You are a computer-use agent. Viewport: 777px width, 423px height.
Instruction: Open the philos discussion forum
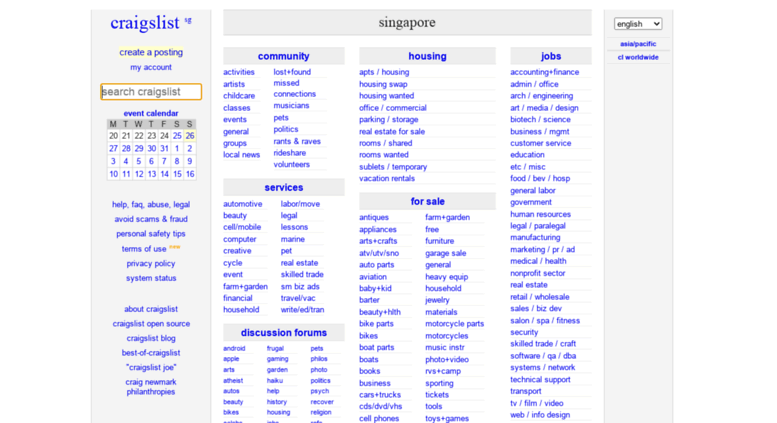tap(319, 359)
